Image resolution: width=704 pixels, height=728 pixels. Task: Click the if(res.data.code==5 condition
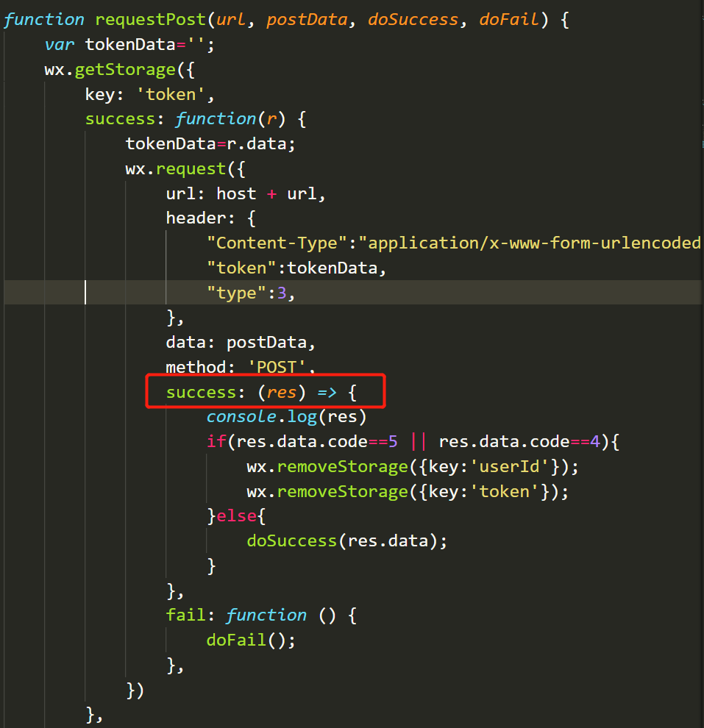pyautogui.click(x=302, y=441)
